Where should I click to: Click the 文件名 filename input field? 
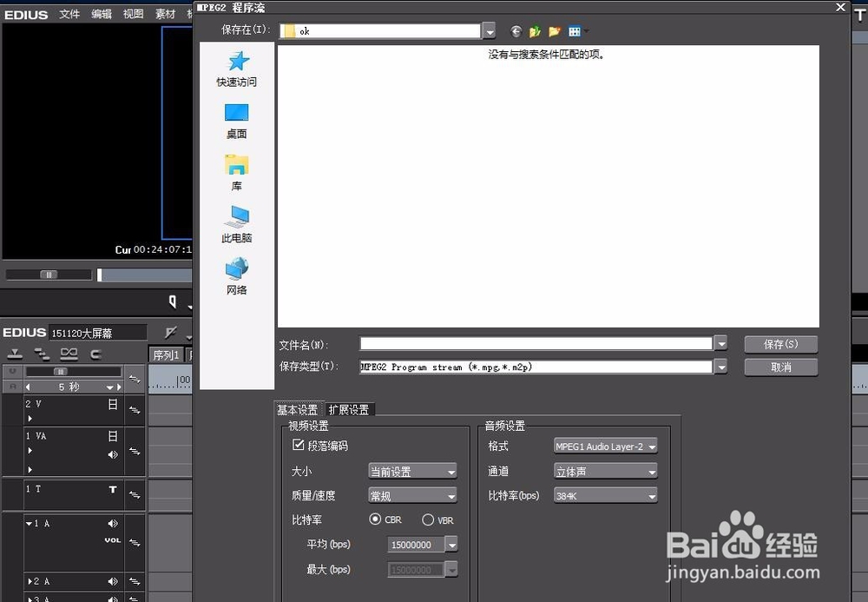[x=536, y=344]
